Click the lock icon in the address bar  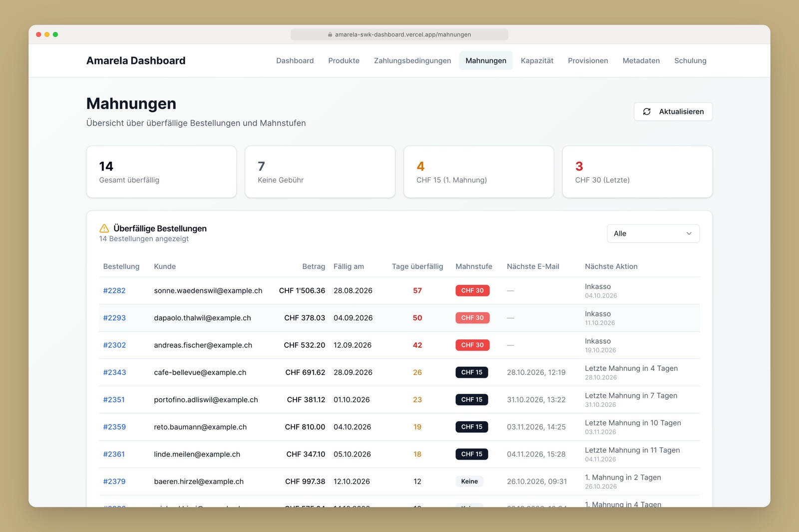pyautogui.click(x=330, y=35)
